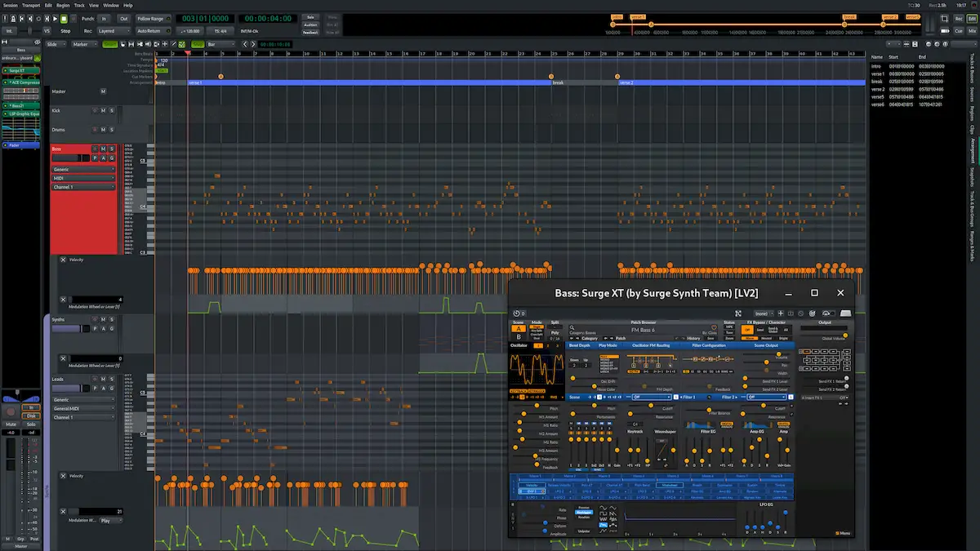Image resolution: width=980 pixels, height=551 pixels.
Task: Mute the Kick track
Action: [102, 110]
